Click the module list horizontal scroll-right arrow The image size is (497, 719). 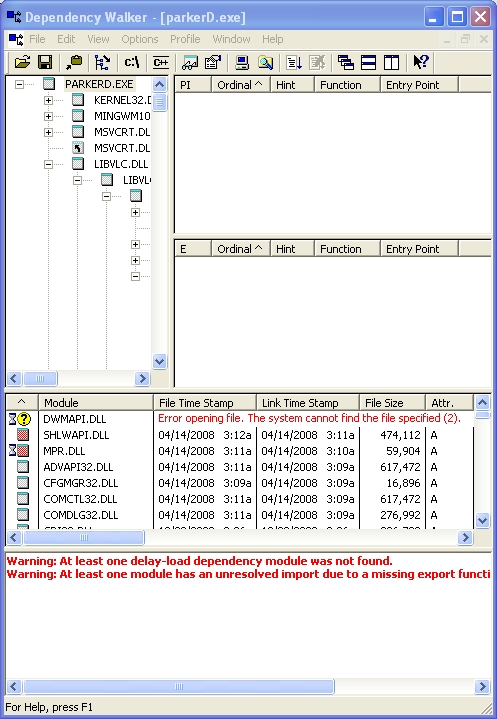pos(465,537)
